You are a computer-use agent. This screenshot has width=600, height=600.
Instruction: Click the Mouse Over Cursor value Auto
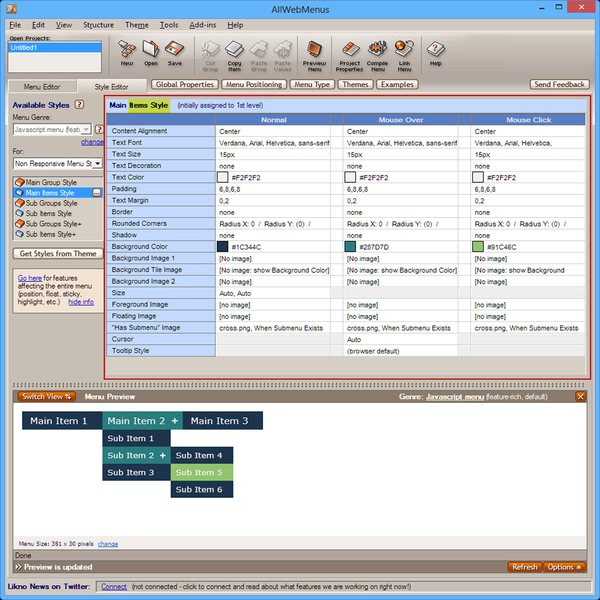[x=400, y=339]
